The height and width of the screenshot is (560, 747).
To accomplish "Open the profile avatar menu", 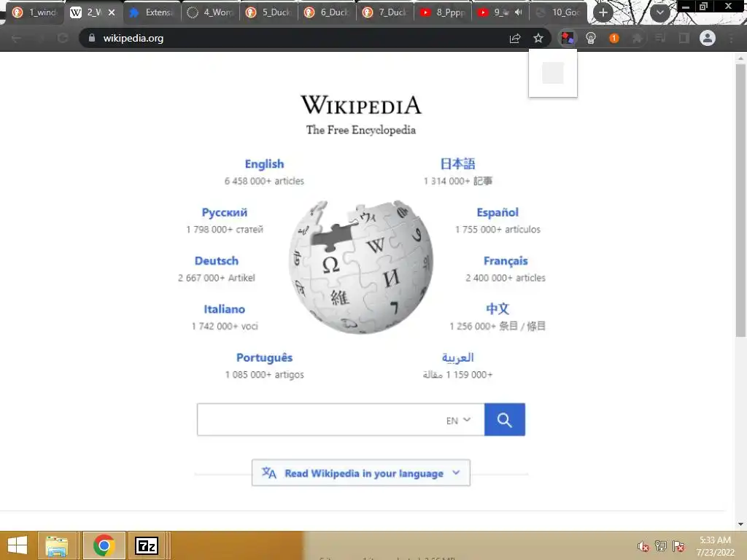I will click(x=708, y=38).
